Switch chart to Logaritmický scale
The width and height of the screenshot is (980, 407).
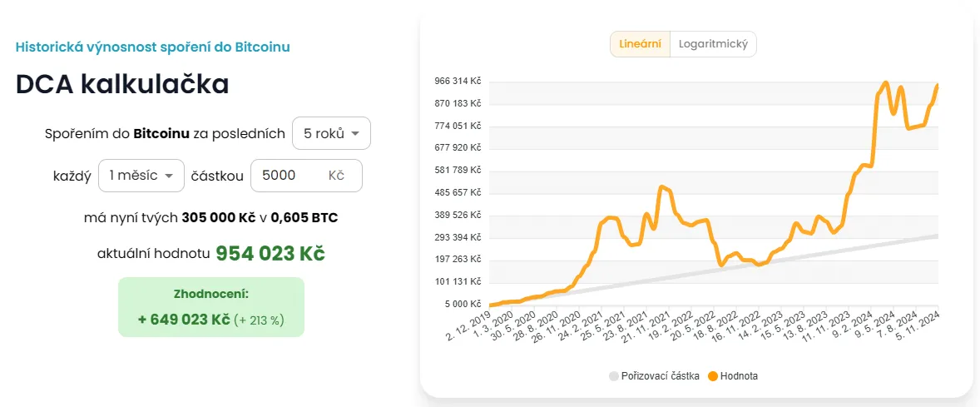pyautogui.click(x=713, y=44)
